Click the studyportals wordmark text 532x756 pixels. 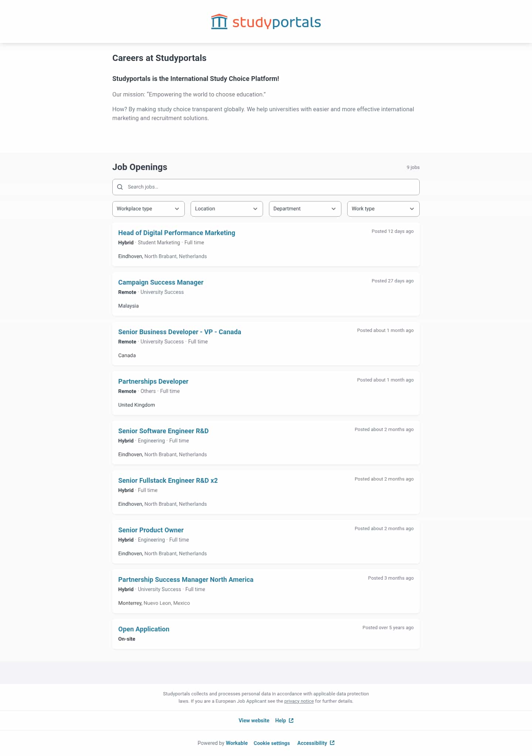tap(276, 22)
